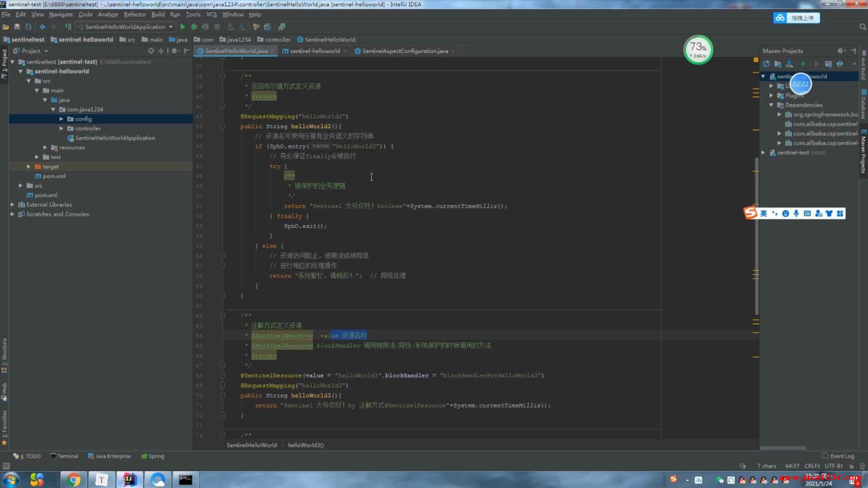
Task: Collapse the Dependencies node in Maven panel
Action: [771, 105]
